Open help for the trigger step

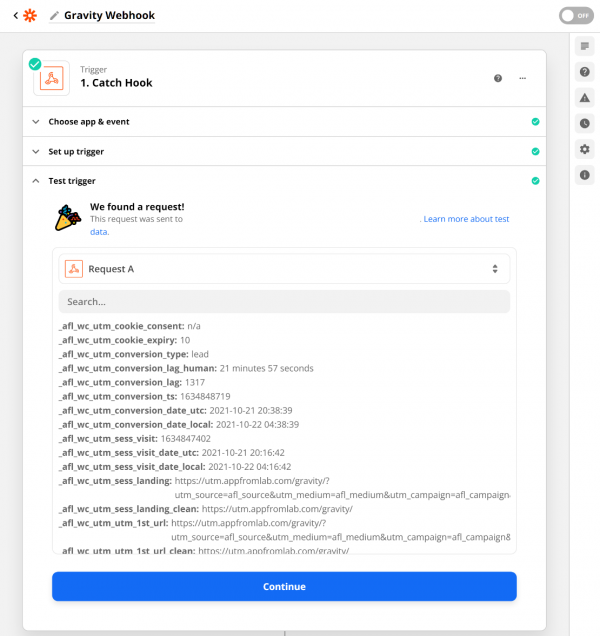(x=498, y=78)
